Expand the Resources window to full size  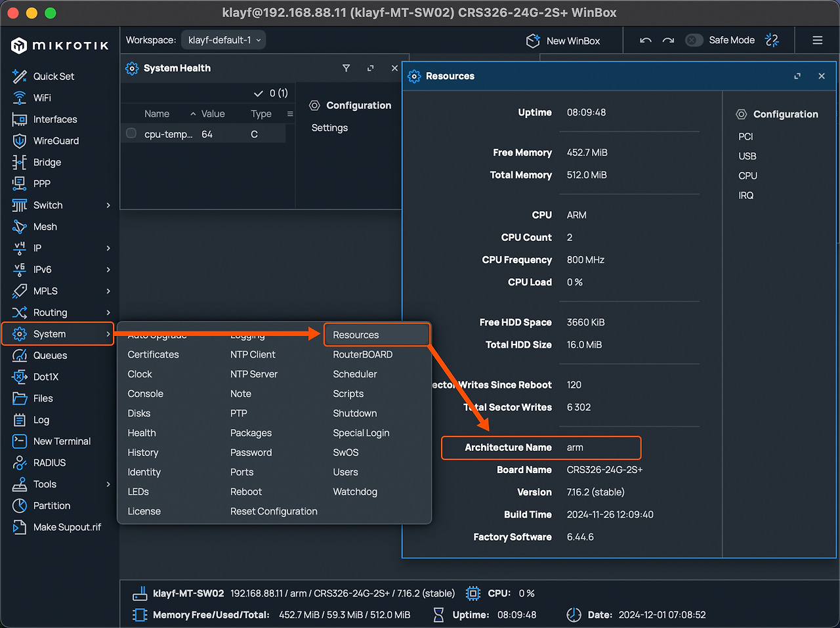(797, 76)
